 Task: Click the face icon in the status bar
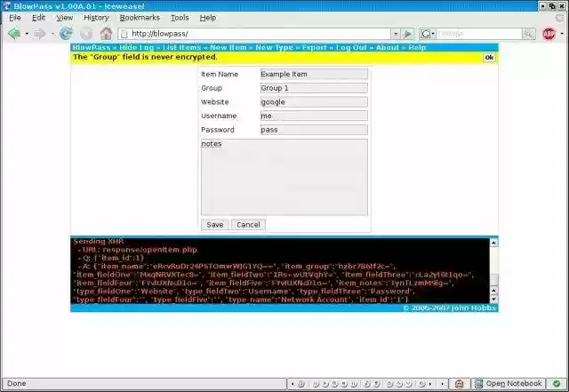pyautogui.click(x=460, y=383)
